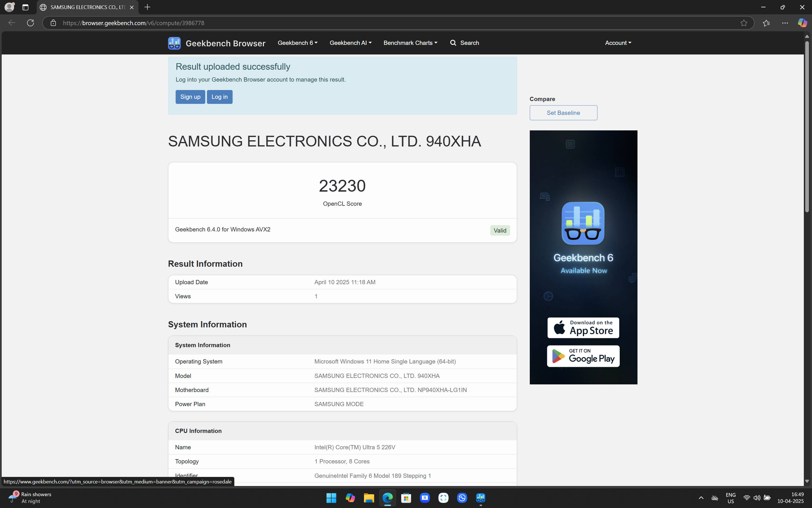Open Microsoft Store from taskbar
The height and width of the screenshot is (508, 812).
click(x=406, y=498)
